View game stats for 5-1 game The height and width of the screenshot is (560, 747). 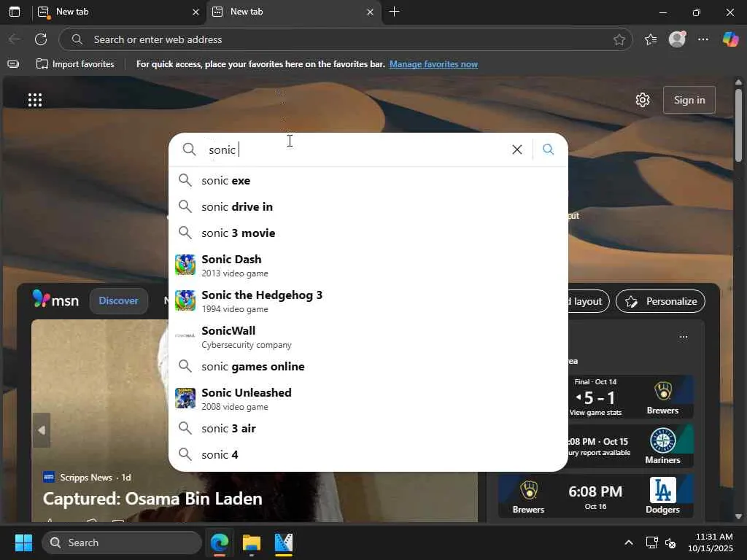coord(595,413)
